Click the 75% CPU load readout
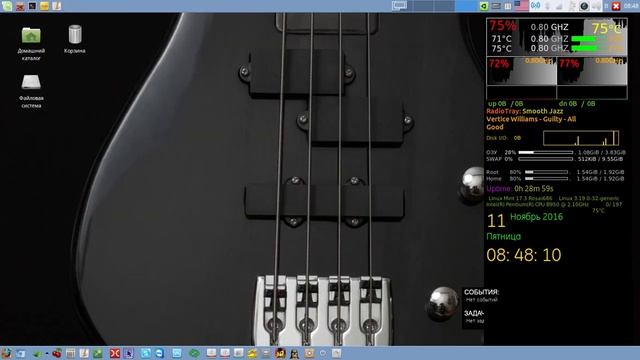Image resolution: width=640 pixels, height=360 pixels. click(x=503, y=26)
